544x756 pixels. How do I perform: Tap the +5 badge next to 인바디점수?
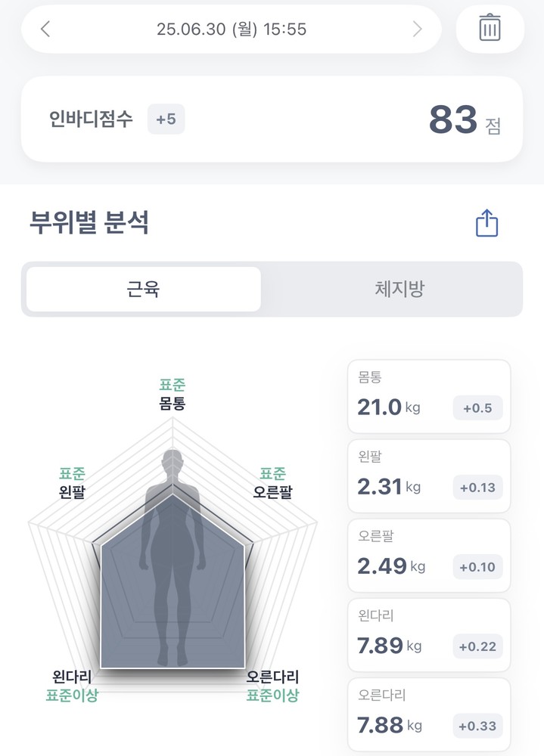coord(166,119)
